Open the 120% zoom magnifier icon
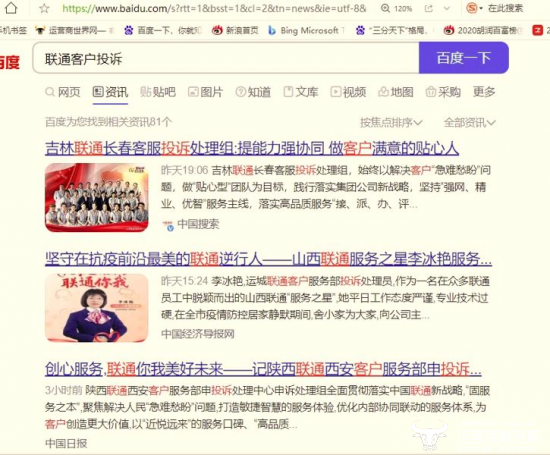Image resolution: width=550 pixels, height=455 pixels. (385, 8)
